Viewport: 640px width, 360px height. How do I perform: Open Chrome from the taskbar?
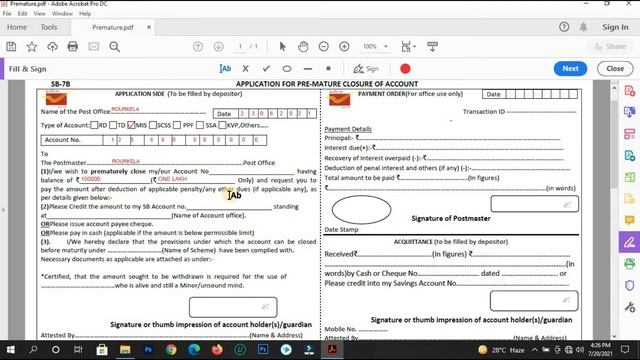[x=171, y=350]
